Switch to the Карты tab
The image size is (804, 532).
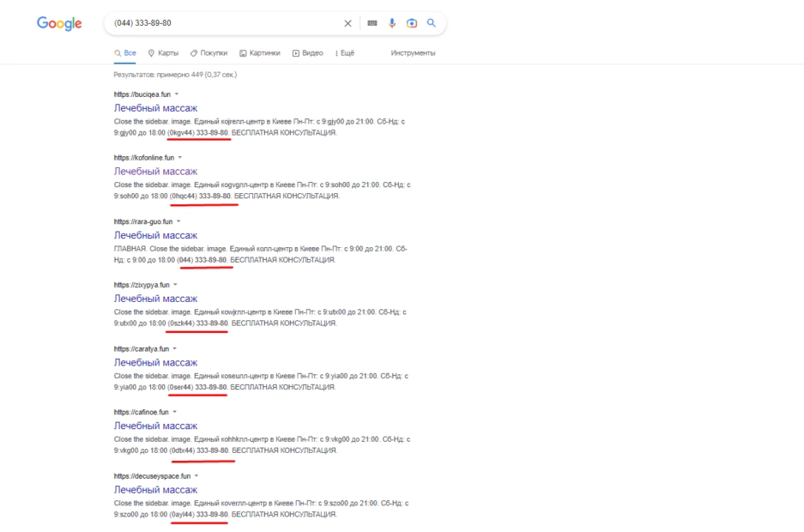click(163, 53)
